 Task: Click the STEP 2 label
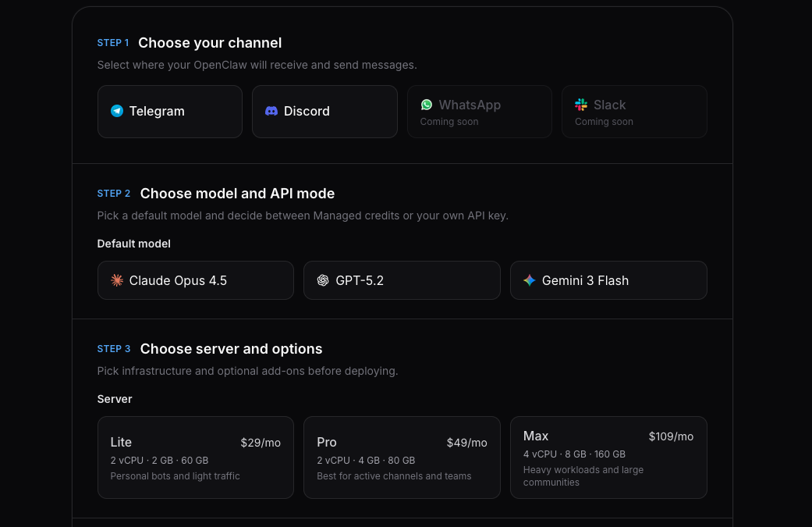pyautogui.click(x=113, y=193)
